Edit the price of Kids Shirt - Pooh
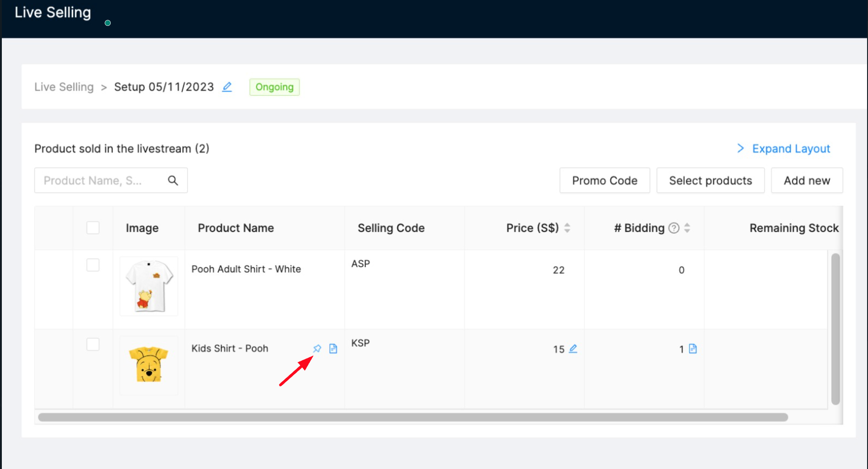 click(x=573, y=349)
